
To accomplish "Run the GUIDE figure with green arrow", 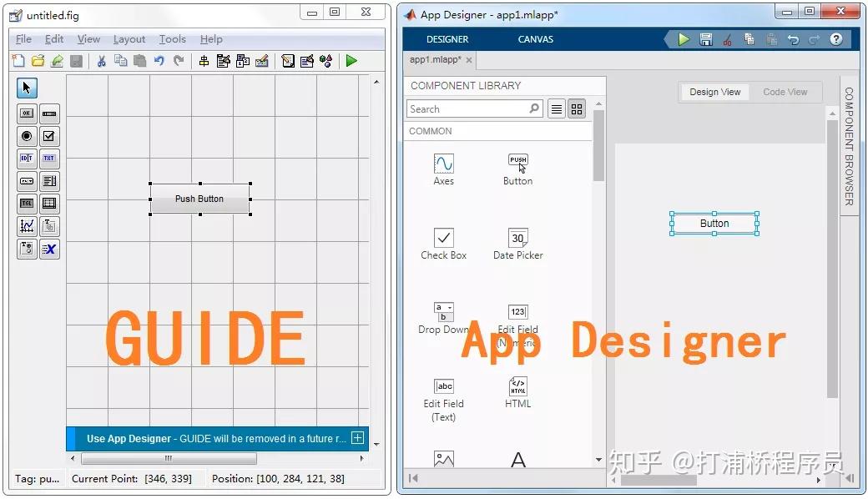I will point(351,60).
